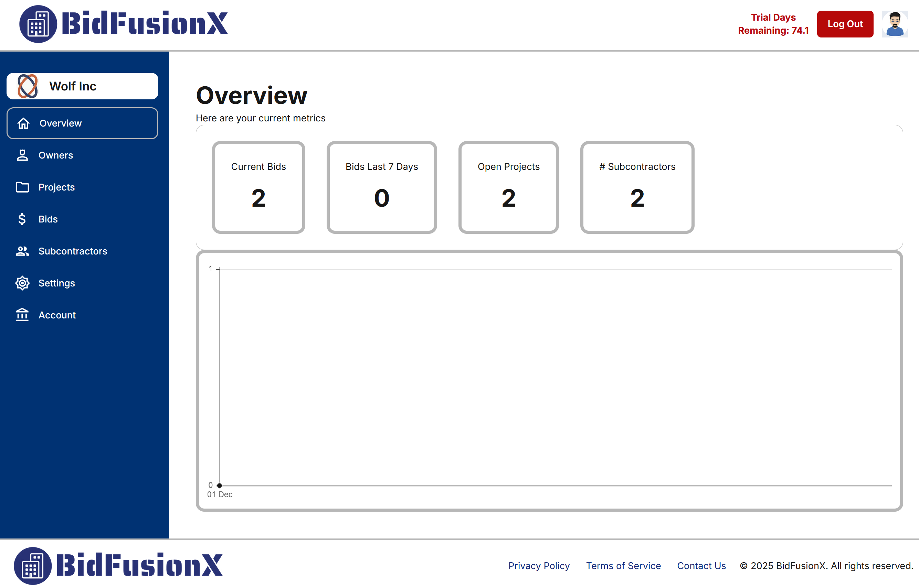Click the BidFusionX building logo

(x=38, y=24)
